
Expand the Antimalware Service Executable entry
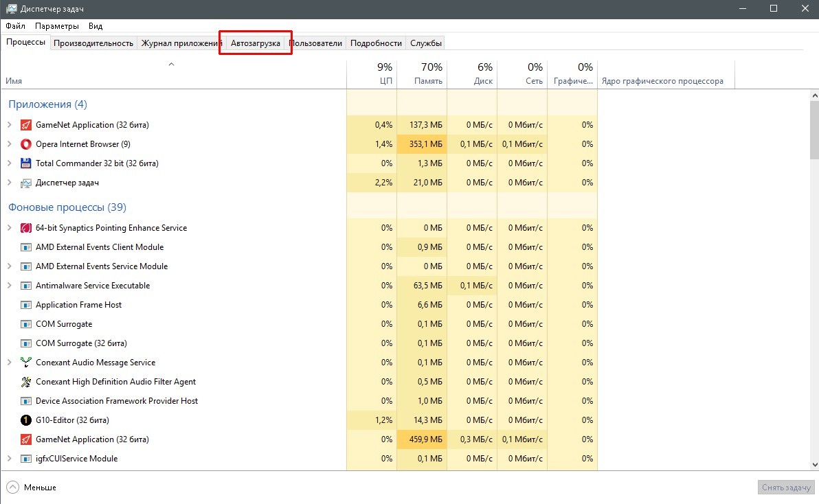[x=10, y=286]
